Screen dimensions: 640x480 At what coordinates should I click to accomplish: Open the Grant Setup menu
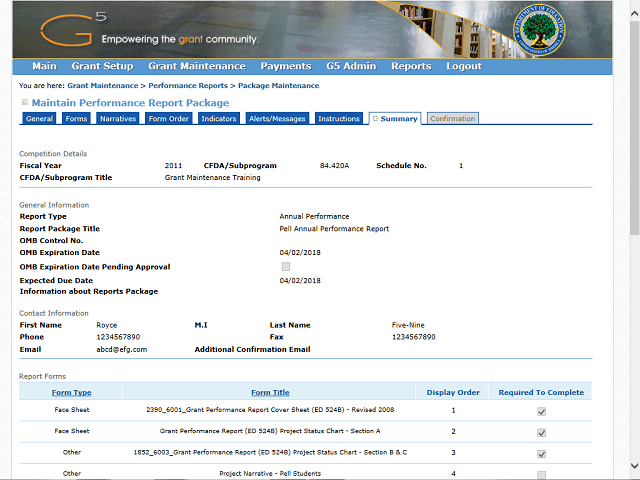(x=102, y=66)
